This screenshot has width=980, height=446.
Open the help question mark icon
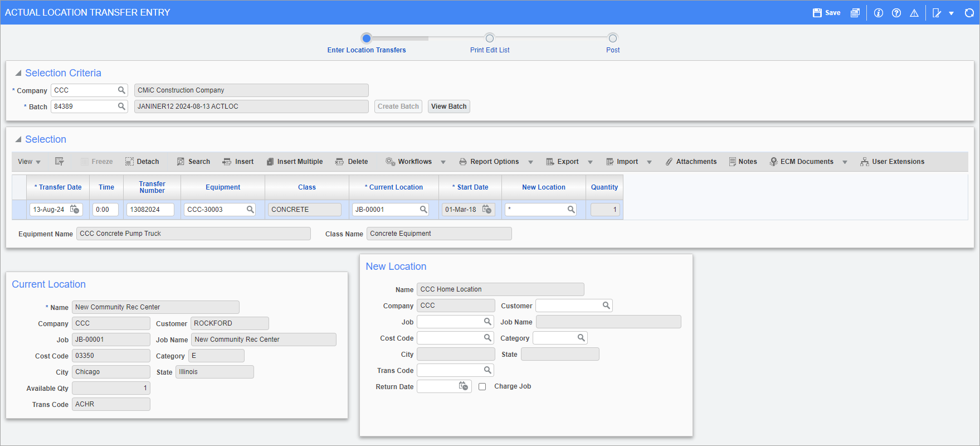point(896,13)
